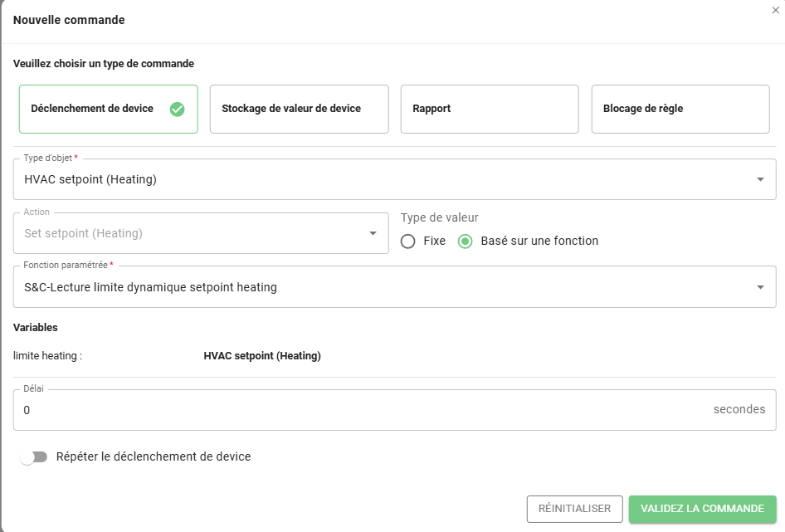Click the Action field dropdown arrow

click(373, 233)
